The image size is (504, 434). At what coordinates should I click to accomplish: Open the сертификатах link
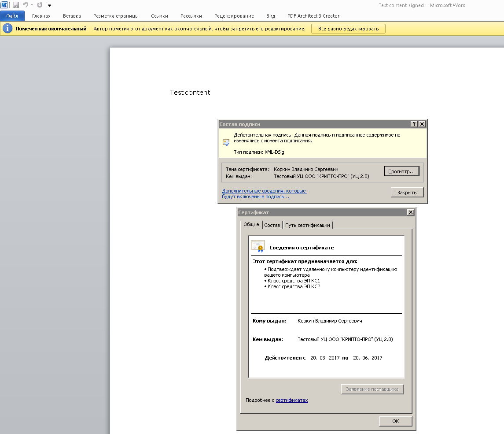point(292,400)
